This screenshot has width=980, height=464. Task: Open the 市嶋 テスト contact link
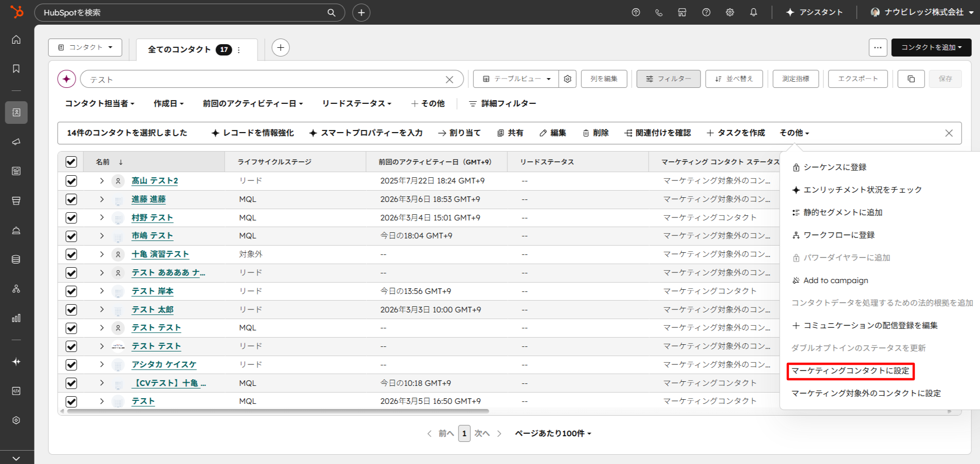click(x=152, y=236)
